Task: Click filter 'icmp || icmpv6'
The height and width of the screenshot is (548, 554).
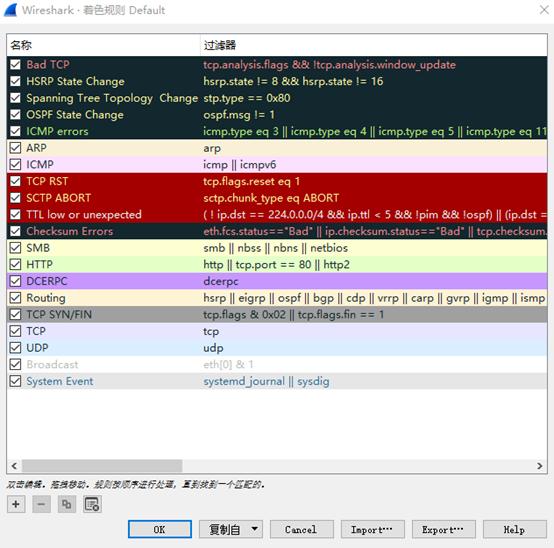Action: (x=240, y=164)
